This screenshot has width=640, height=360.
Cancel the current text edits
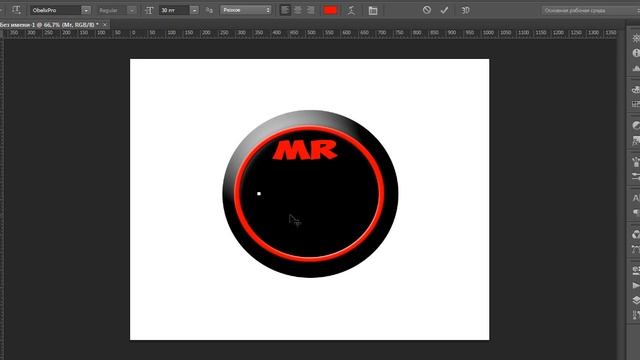coord(427,10)
